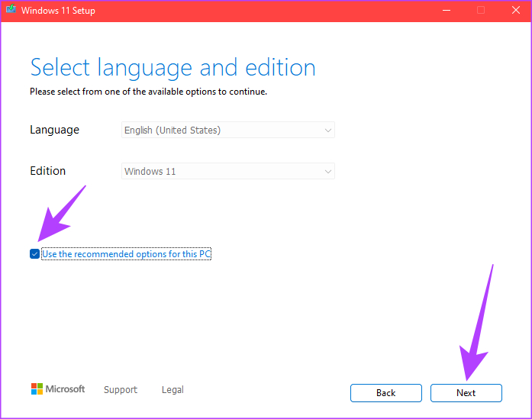Screen dimensions: 532x419
Task: Click the Language field label
Action: (x=55, y=130)
